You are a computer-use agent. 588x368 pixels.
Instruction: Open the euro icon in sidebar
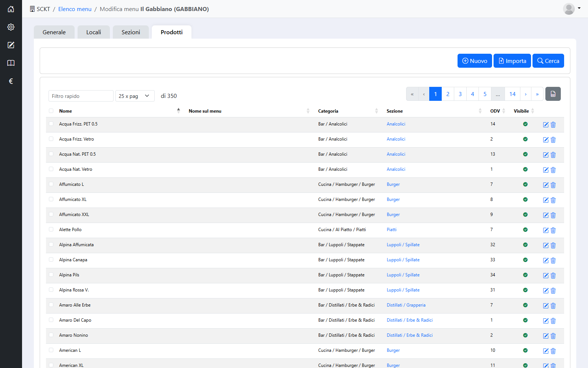[11, 81]
